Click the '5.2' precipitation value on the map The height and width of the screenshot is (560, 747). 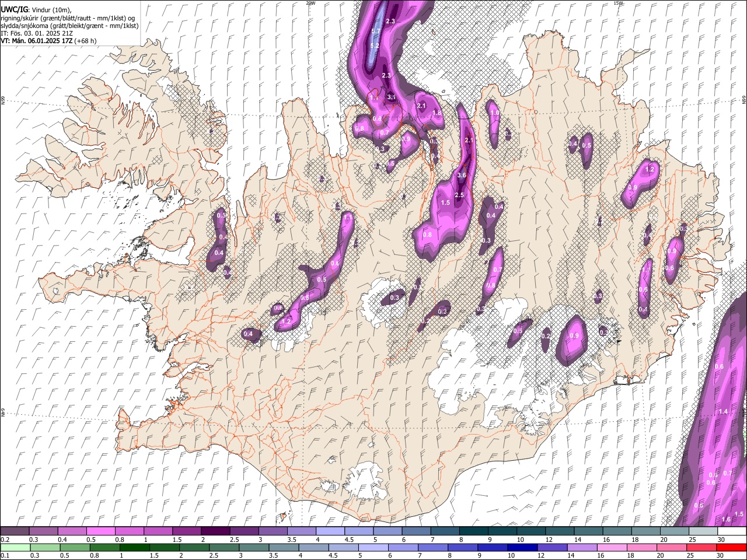pyautogui.click(x=375, y=45)
